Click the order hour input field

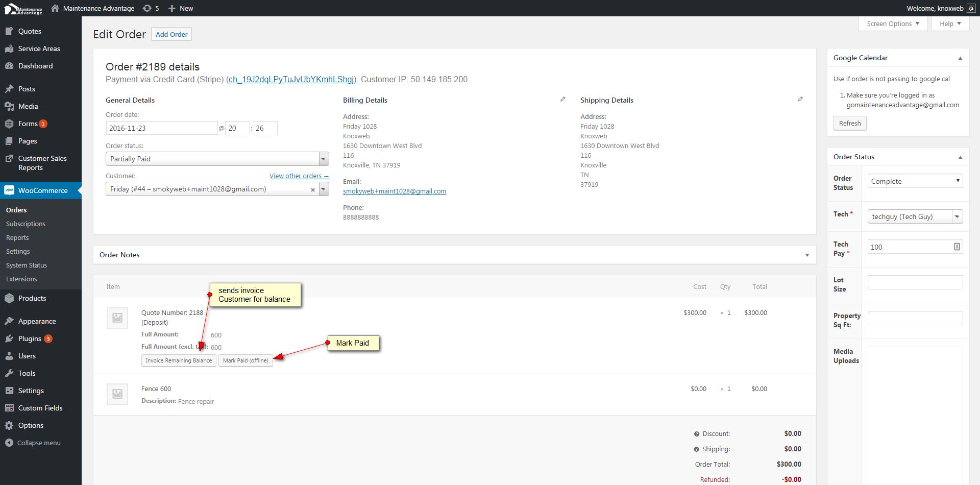[x=237, y=128]
